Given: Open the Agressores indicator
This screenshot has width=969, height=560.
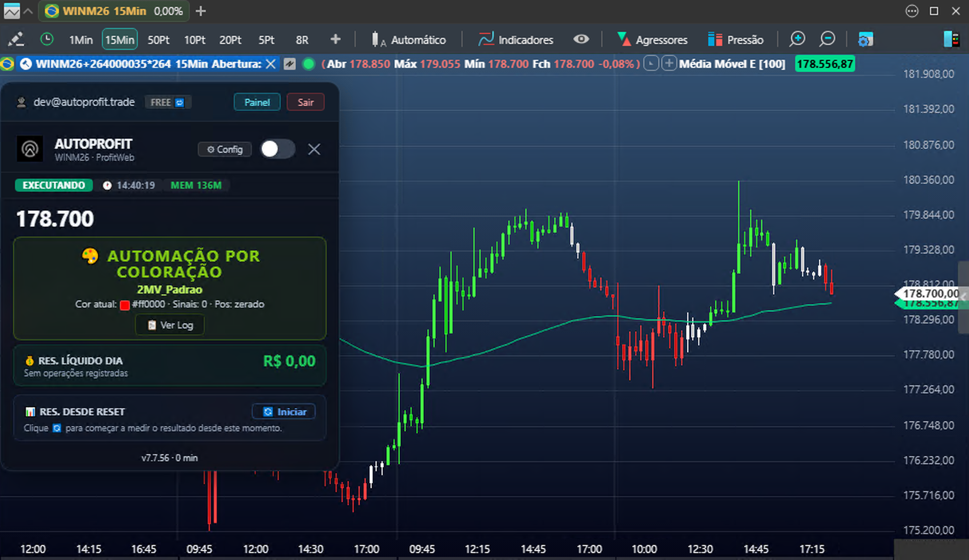Looking at the screenshot, I should [652, 39].
